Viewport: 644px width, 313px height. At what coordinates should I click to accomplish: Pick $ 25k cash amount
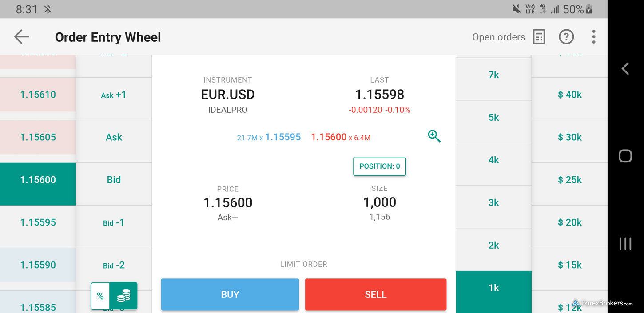pos(569,180)
